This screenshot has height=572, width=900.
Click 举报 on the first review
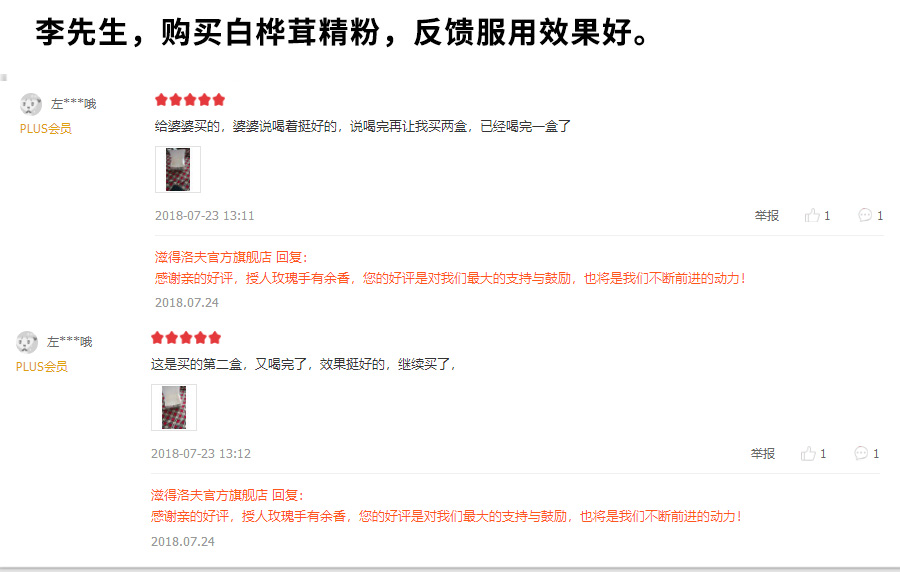766,216
